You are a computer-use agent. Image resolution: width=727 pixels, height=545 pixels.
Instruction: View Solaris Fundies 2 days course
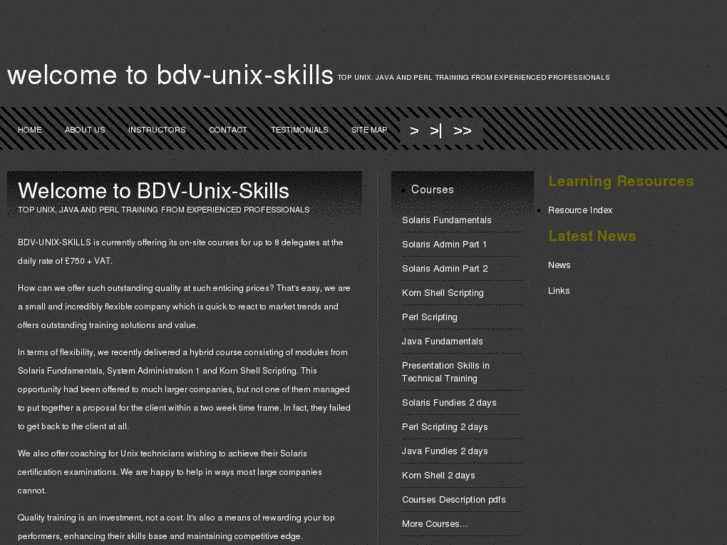(x=449, y=403)
